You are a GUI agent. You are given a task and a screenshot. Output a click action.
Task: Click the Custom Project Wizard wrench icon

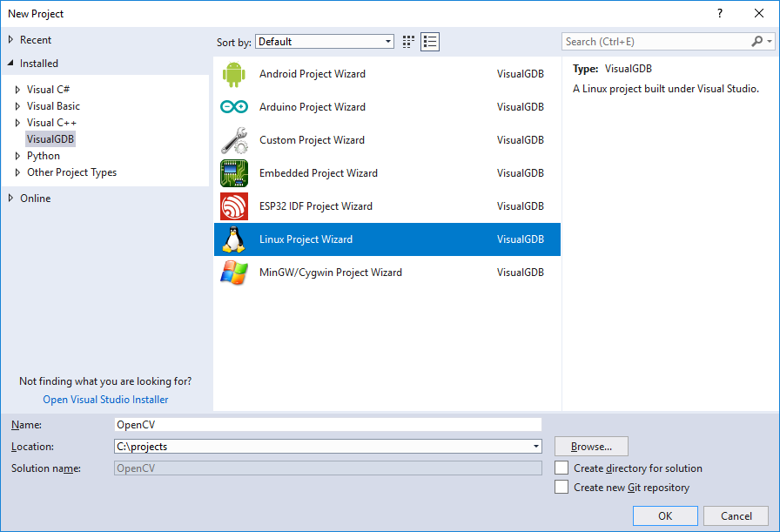[x=234, y=140]
